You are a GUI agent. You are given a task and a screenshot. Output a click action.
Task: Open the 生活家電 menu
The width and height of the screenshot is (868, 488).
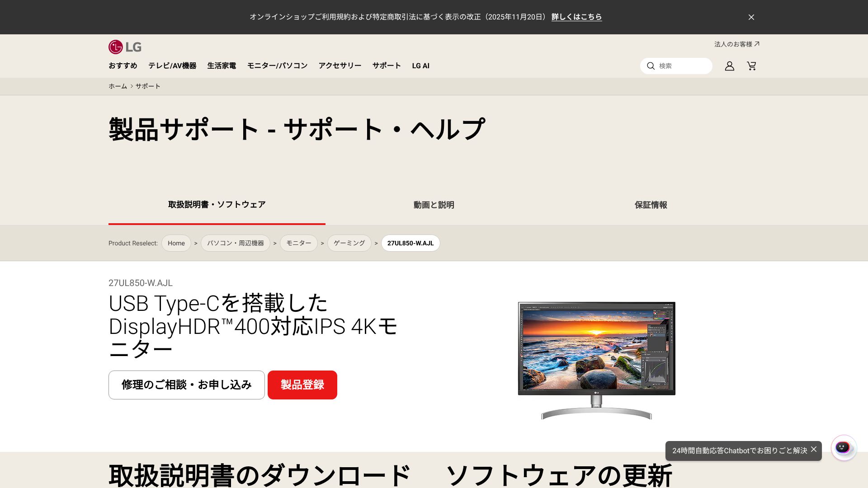222,66
